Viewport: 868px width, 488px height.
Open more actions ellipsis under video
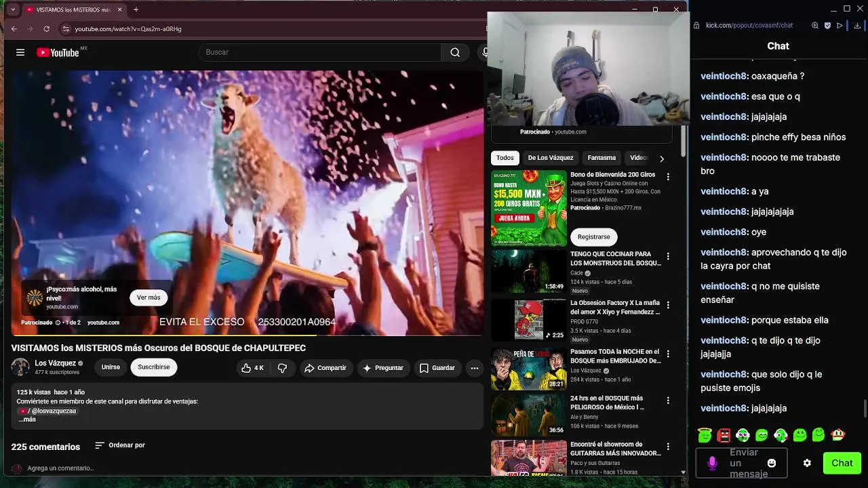pos(475,368)
